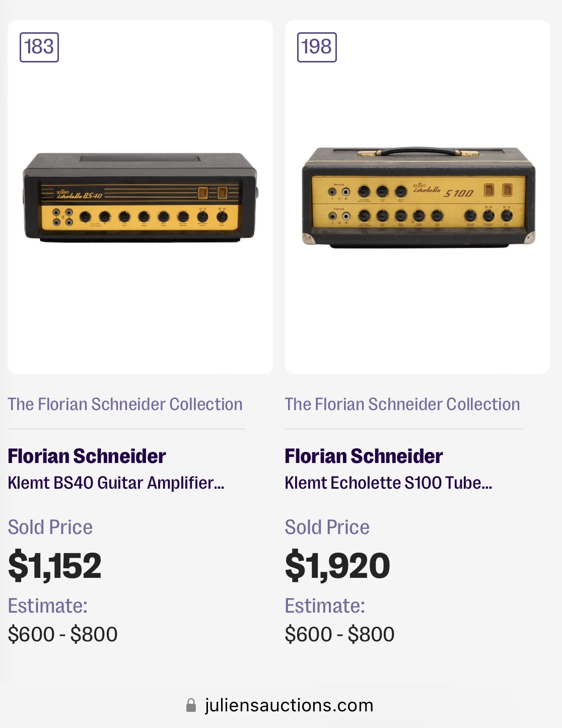562x728 pixels.
Task: Open the Echolette S100 amplifier photo
Action: click(418, 196)
